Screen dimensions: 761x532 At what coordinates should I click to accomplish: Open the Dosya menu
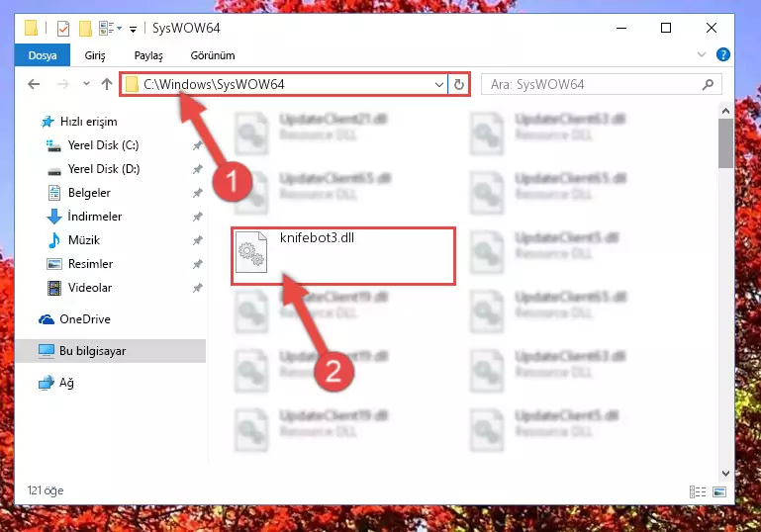pyautogui.click(x=43, y=55)
